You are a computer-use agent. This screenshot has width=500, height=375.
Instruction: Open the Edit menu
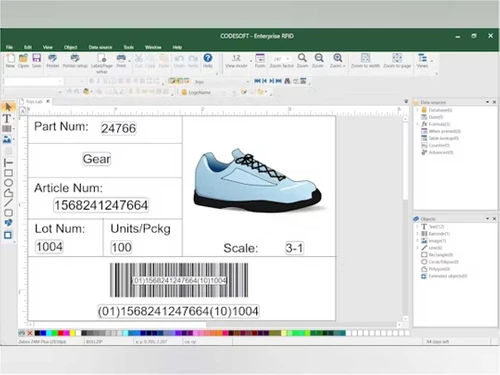28,47
